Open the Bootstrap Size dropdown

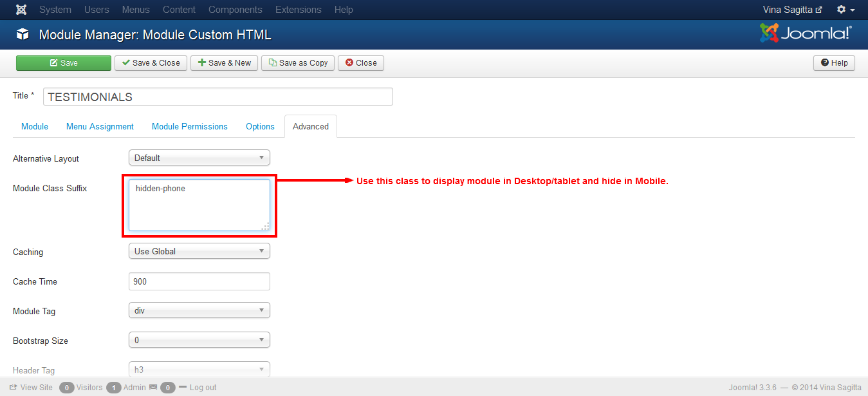199,340
